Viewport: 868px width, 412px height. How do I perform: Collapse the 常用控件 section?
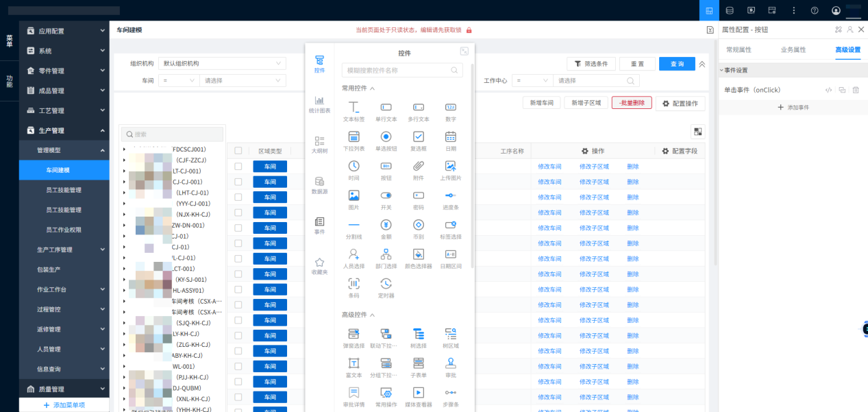click(364, 88)
